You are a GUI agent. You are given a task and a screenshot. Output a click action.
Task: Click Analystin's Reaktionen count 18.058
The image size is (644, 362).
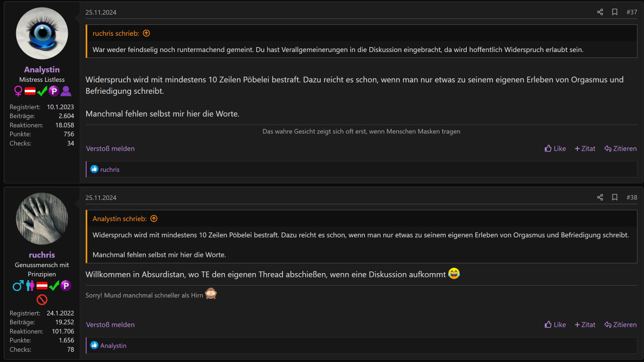[65, 125]
